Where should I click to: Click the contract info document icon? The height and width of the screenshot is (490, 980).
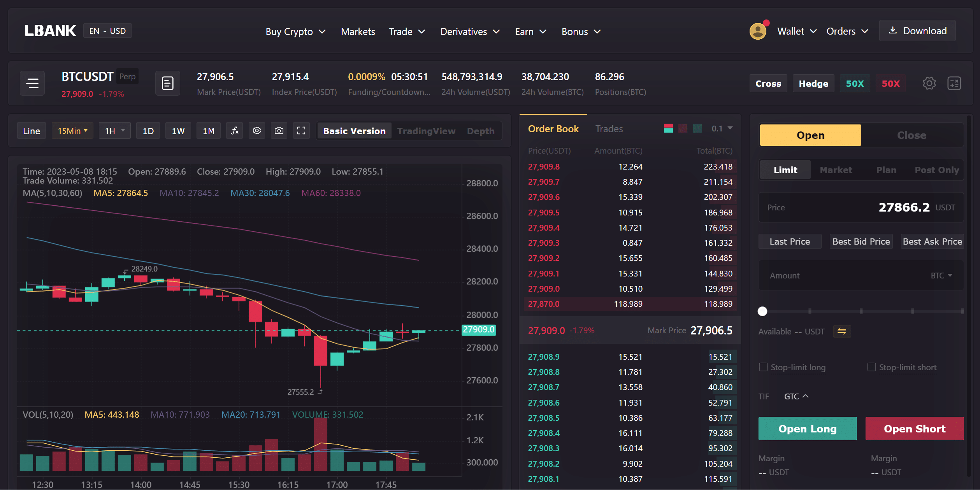[168, 83]
